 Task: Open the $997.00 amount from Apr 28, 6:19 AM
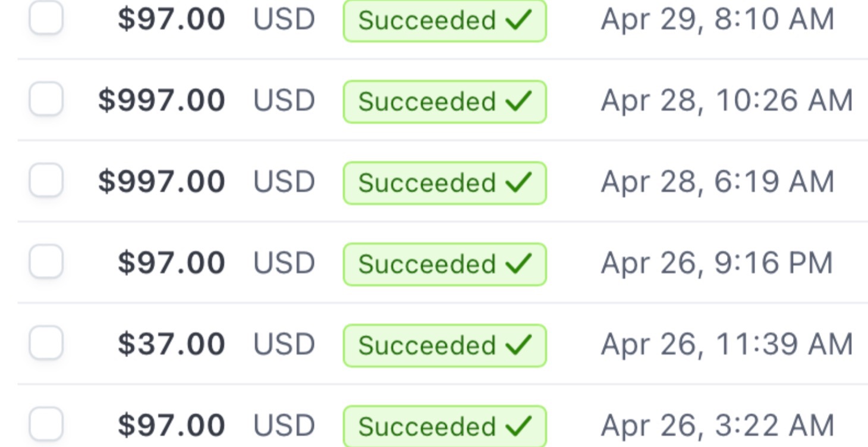tap(162, 182)
